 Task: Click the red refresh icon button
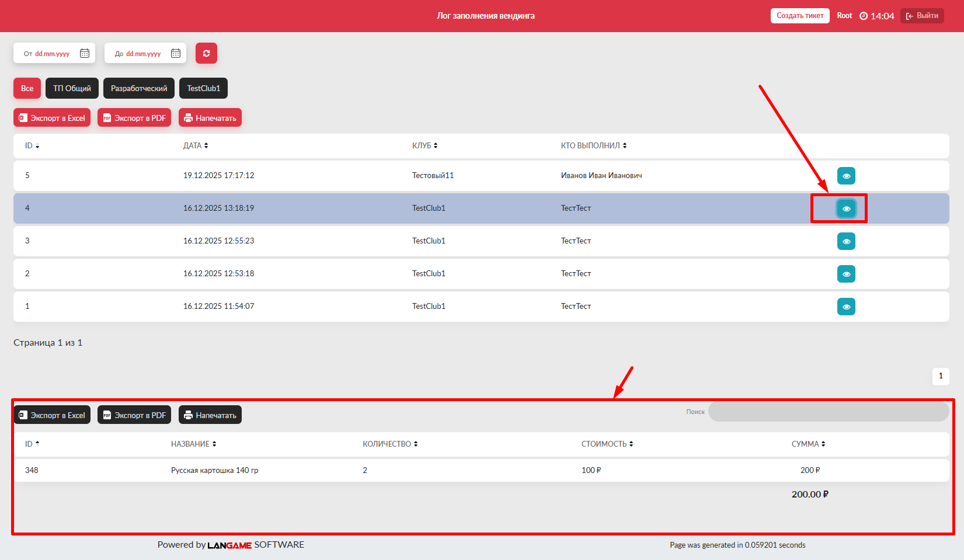[x=206, y=53]
